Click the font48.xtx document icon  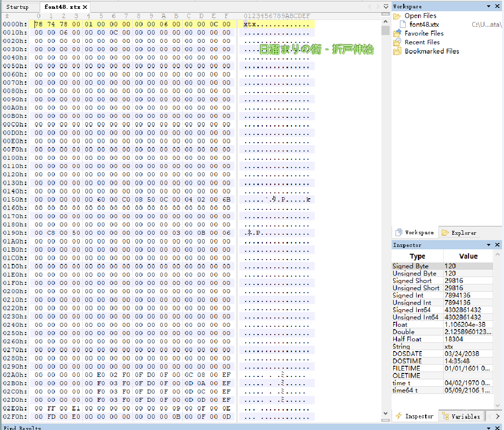[x=403, y=24]
